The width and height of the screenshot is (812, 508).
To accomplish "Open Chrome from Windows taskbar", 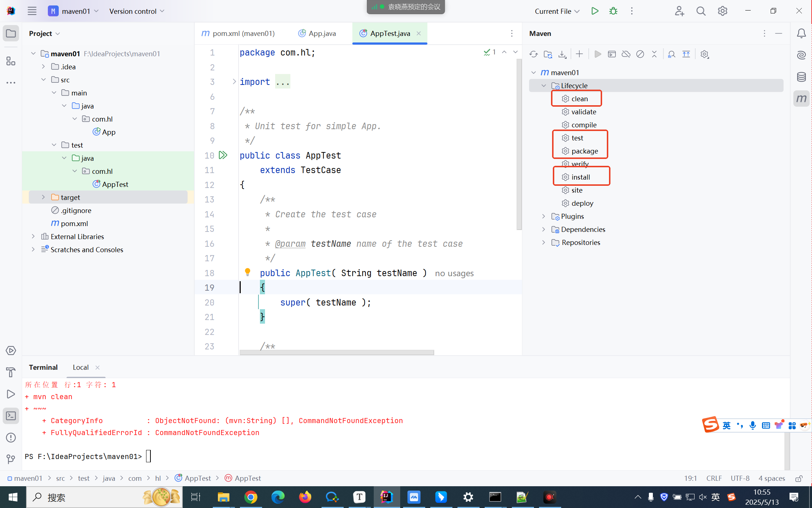I will [x=250, y=497].
